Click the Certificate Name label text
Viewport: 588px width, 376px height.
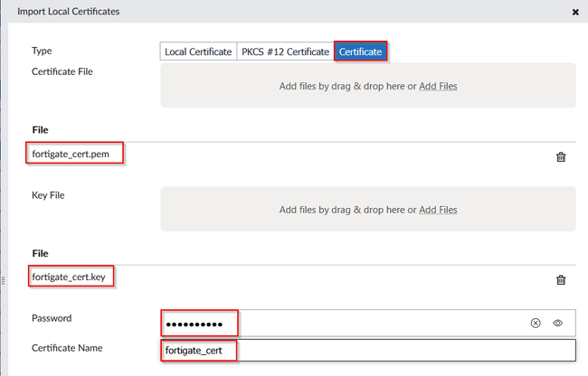(x=67, y=348)
